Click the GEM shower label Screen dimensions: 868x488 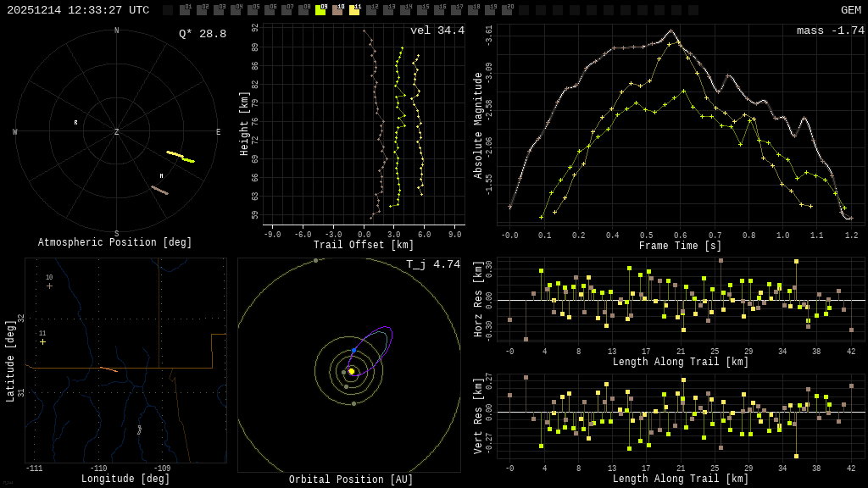tap(850, 10)
